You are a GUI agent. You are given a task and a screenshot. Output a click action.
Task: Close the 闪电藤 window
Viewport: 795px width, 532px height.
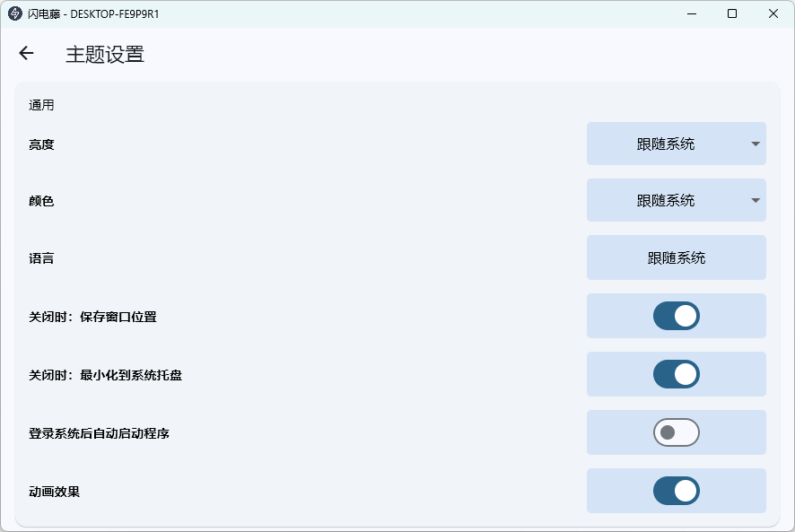point(773,13)
